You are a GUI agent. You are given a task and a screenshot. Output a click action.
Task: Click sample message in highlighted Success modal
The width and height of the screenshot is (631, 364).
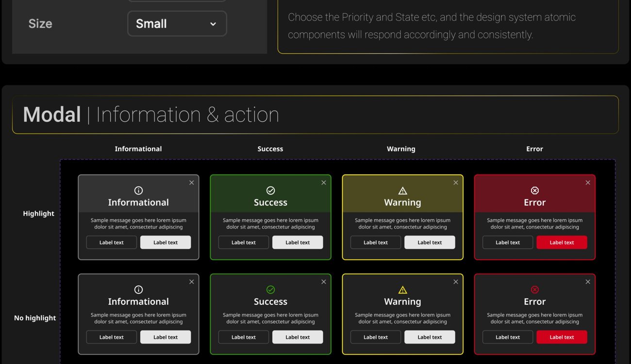pyautogui.click(x=270, y=223)
